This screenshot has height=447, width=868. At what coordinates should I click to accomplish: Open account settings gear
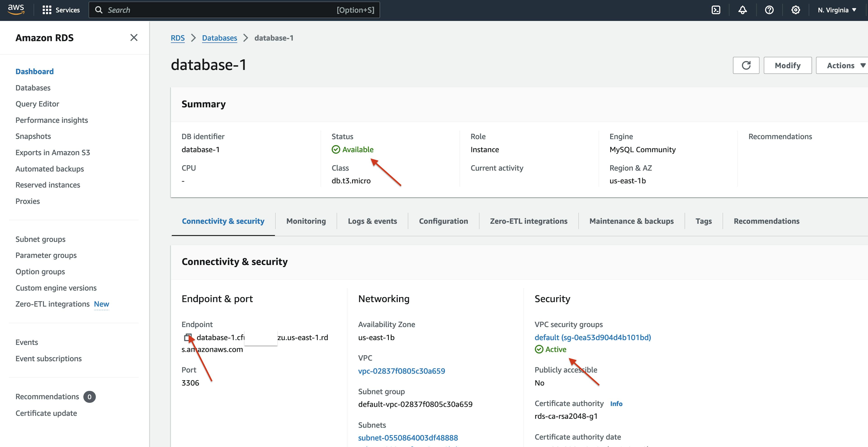click(x=796, y=10)
